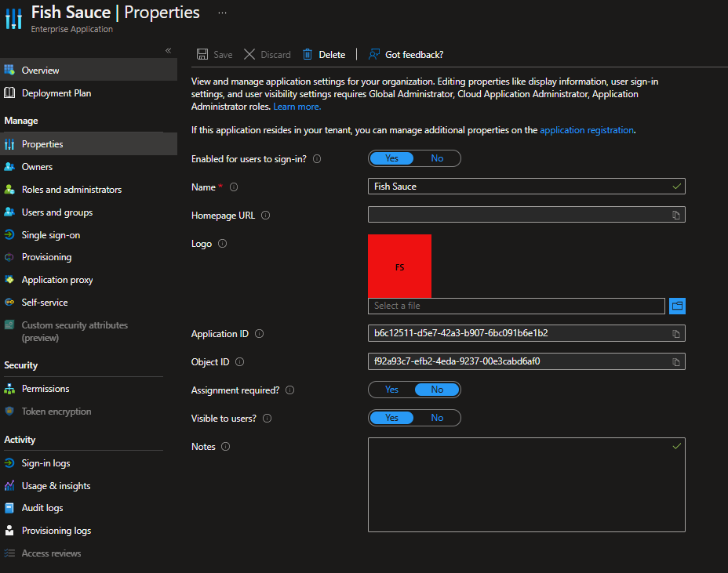The height and width of the screenshot is (573, 728).
Task: Set 'Enabled for users to sign-in?' to No
Action: pyautogui.click(x=437, y=158)
